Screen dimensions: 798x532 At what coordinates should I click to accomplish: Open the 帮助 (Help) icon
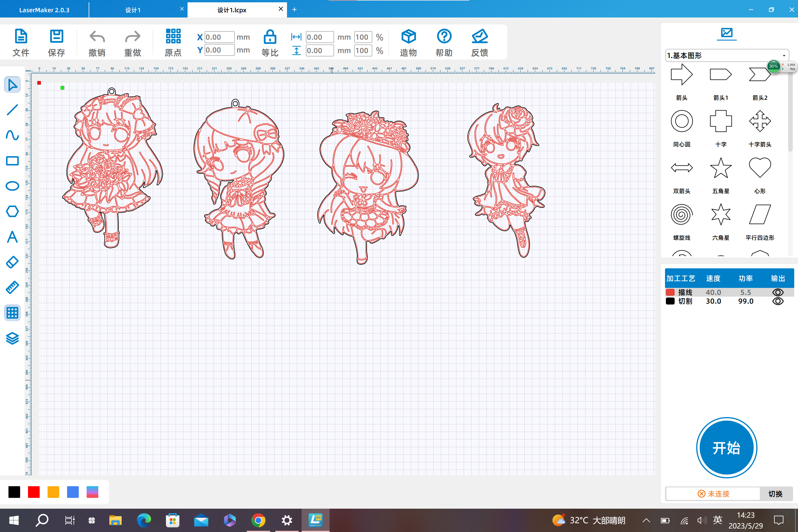[x=444, y=36]
